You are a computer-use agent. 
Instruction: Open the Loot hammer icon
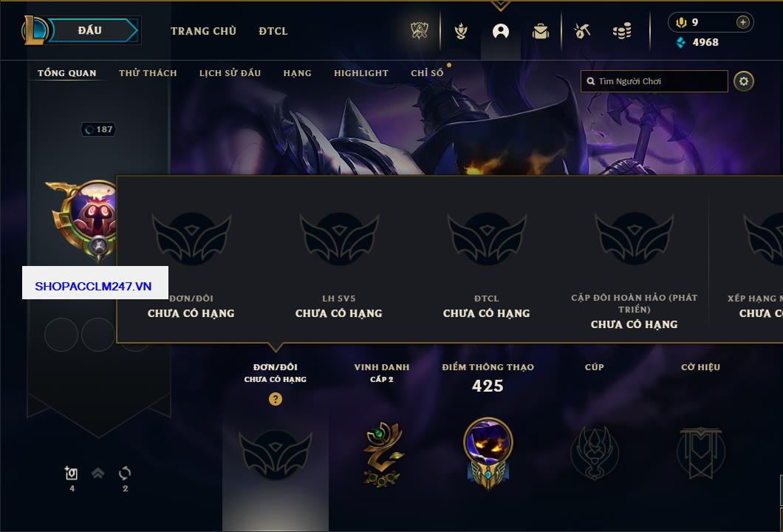click(582, 32)
